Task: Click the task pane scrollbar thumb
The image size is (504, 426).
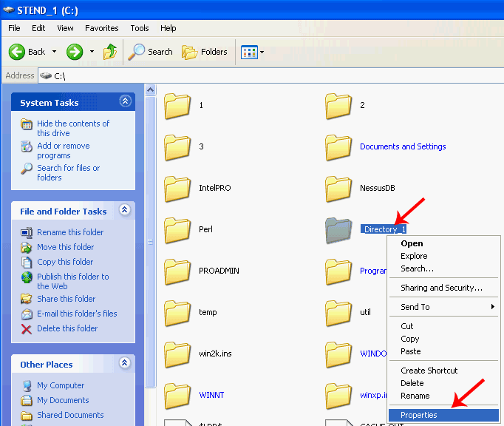Action: (151, 242)
